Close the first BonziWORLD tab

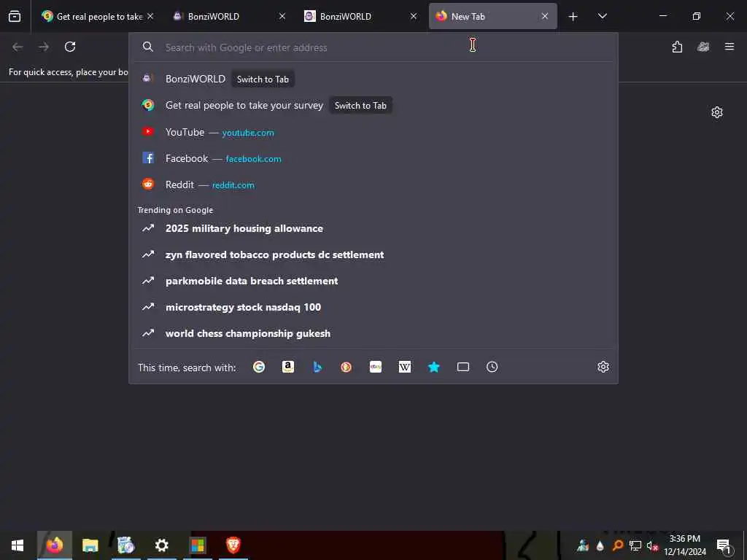click(282, 16)
